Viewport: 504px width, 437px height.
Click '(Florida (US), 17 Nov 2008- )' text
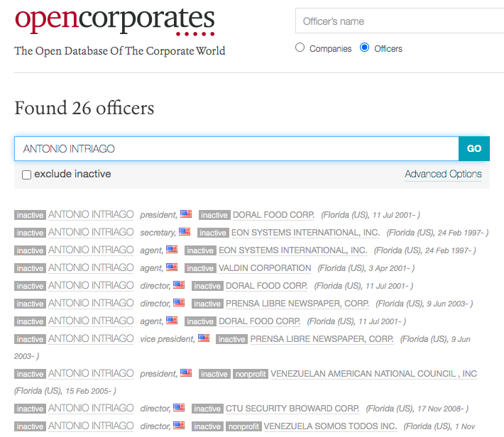(x=417, y=409)
